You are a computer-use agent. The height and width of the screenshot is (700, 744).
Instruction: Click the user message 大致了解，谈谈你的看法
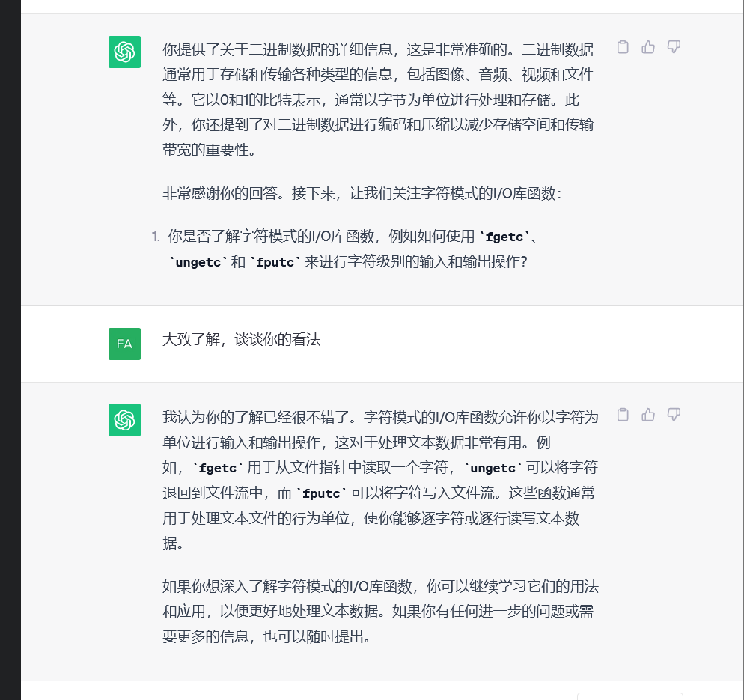[241, 339]
